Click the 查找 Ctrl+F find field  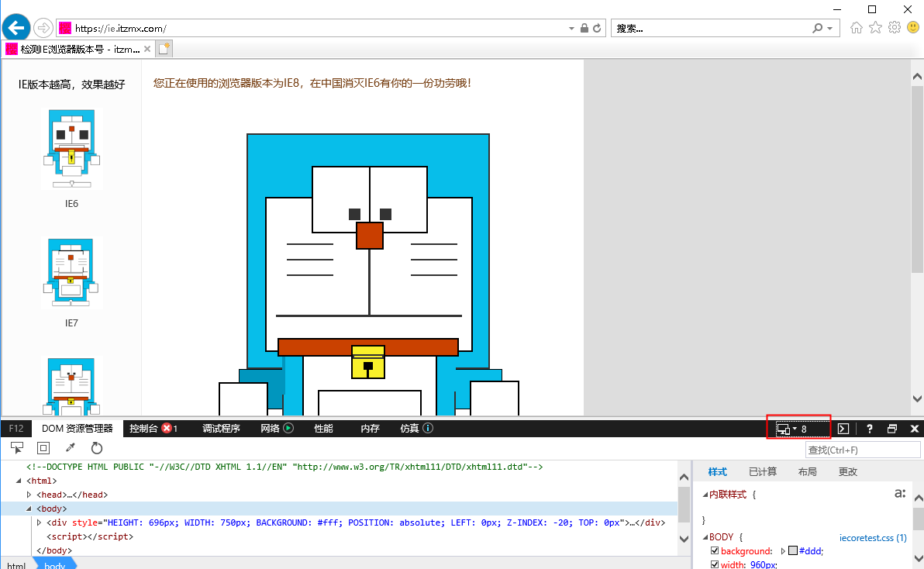863,450
